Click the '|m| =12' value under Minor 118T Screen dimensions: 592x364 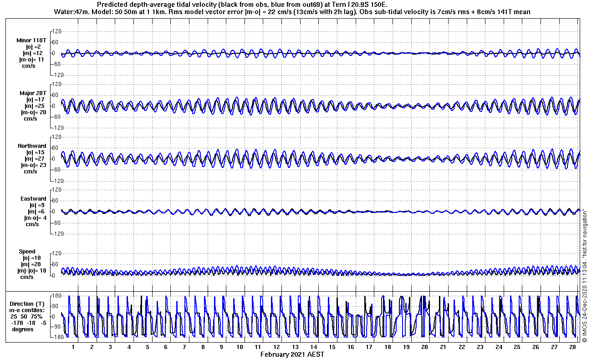33,53
